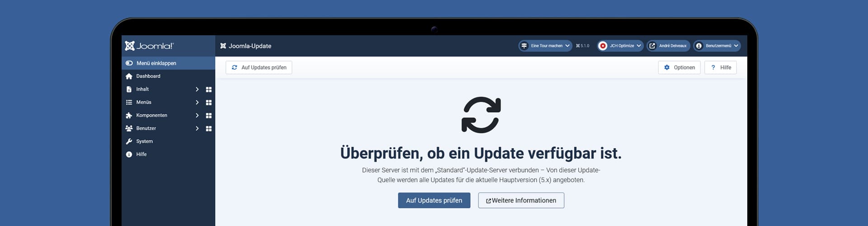Viewport: 868px width, 226px height.
Task: Collapse sidebar via Menü einklappen toggle
Action: (168, 63)
